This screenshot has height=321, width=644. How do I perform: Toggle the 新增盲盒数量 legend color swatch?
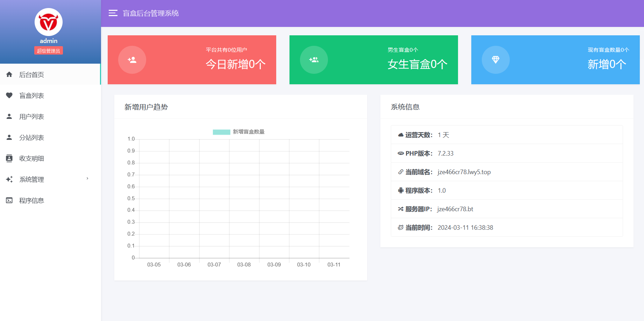(222, 132)
